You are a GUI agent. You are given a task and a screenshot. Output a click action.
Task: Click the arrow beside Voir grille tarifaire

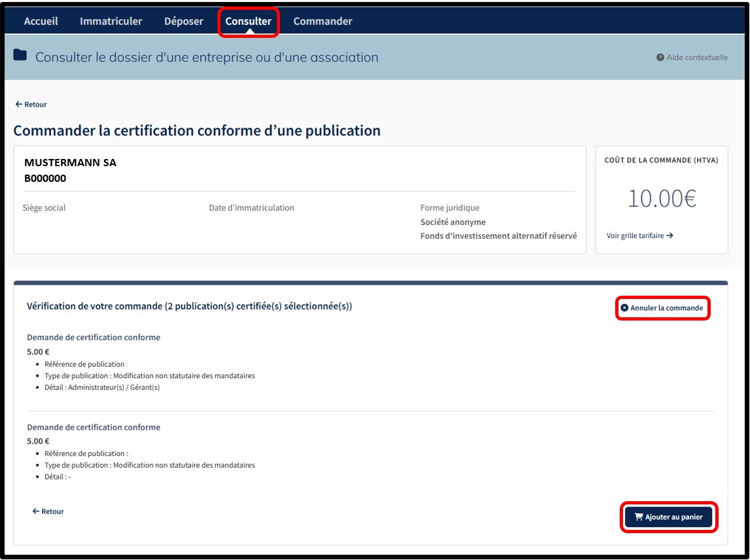[670, 236]
